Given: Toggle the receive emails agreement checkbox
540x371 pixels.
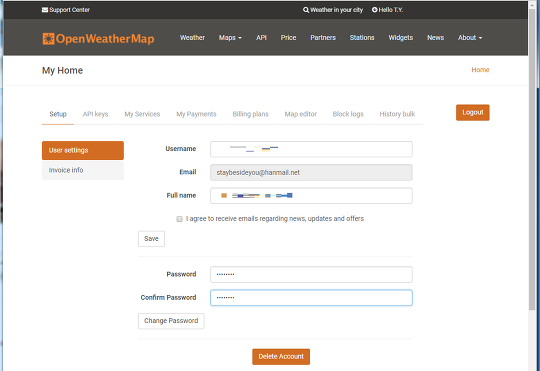Looking at the screenshot, I should 179,219.
